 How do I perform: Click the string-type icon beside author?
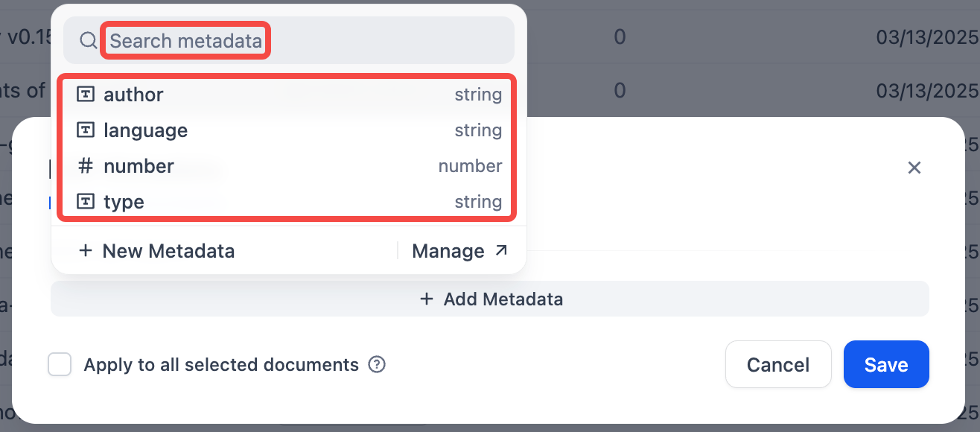point(86,95)
